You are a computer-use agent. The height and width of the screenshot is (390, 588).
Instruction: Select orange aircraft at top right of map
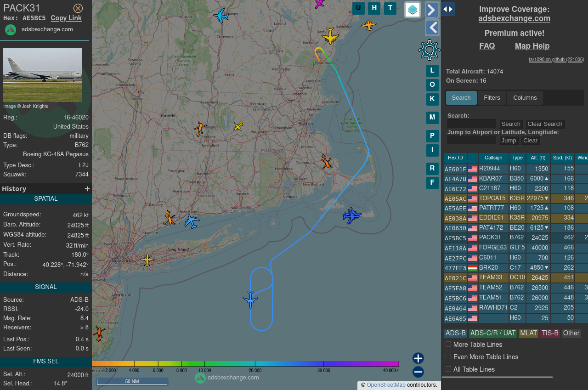(x=369, y=25)
